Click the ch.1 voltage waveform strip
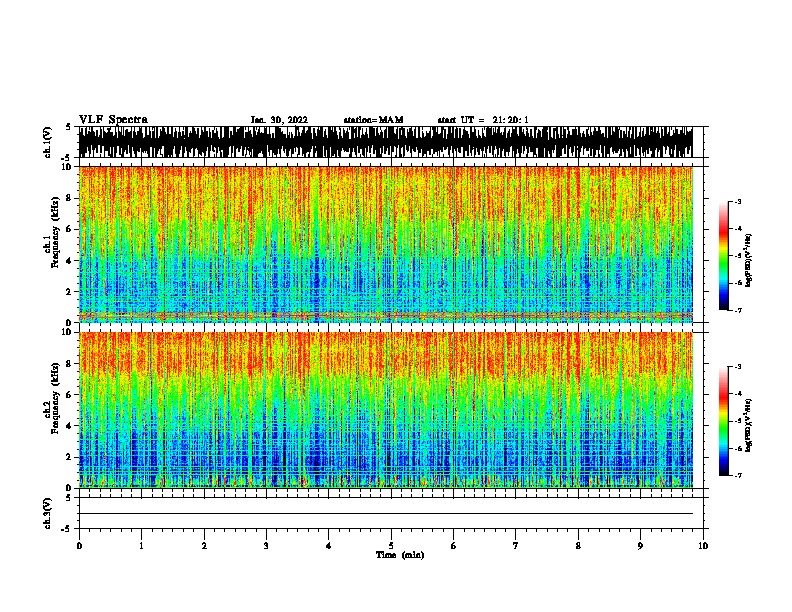This screenshot has height=612, width=792. click(386, 142)
